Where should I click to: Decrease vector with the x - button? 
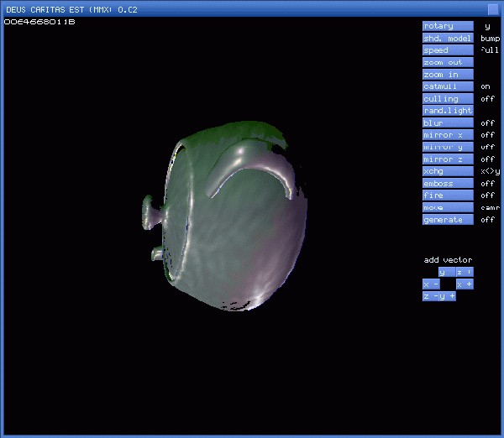click(430, 284)
